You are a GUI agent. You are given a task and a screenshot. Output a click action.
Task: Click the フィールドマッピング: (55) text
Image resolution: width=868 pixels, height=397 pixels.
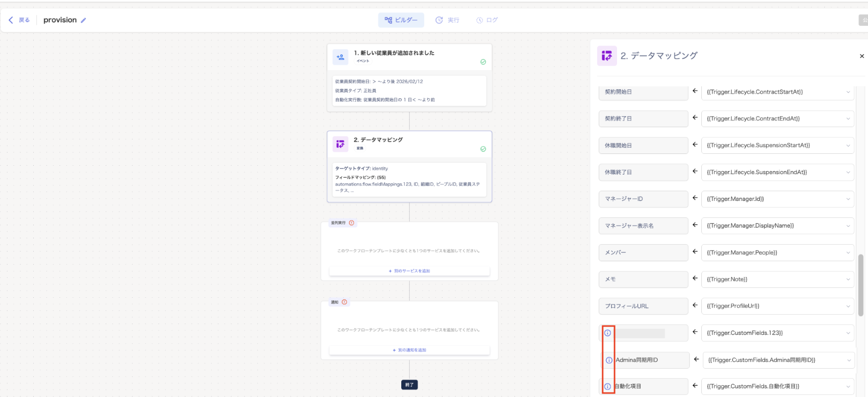(x=361, y=177)
